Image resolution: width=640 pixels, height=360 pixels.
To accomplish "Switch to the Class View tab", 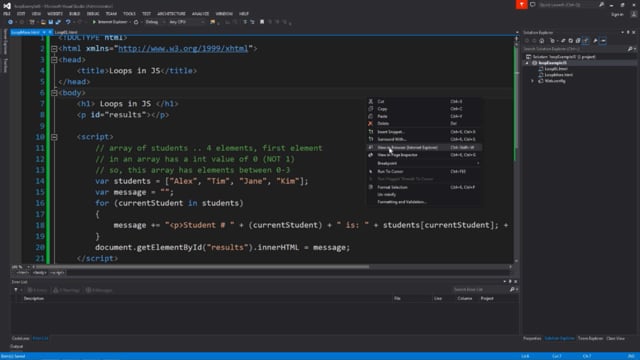I will point(615,338).
